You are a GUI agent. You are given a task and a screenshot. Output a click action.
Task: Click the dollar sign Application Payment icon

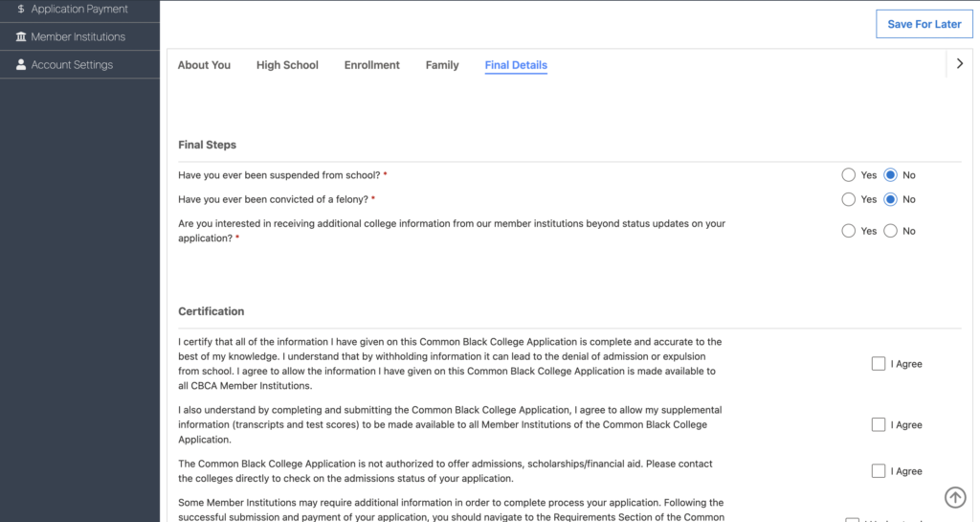tap(21, 10)
